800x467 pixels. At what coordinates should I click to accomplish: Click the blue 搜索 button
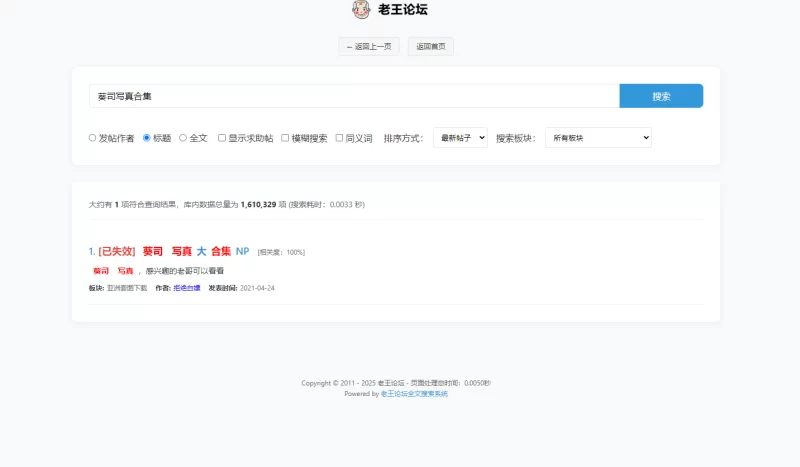pyautogui.click(x=661, y=96)
